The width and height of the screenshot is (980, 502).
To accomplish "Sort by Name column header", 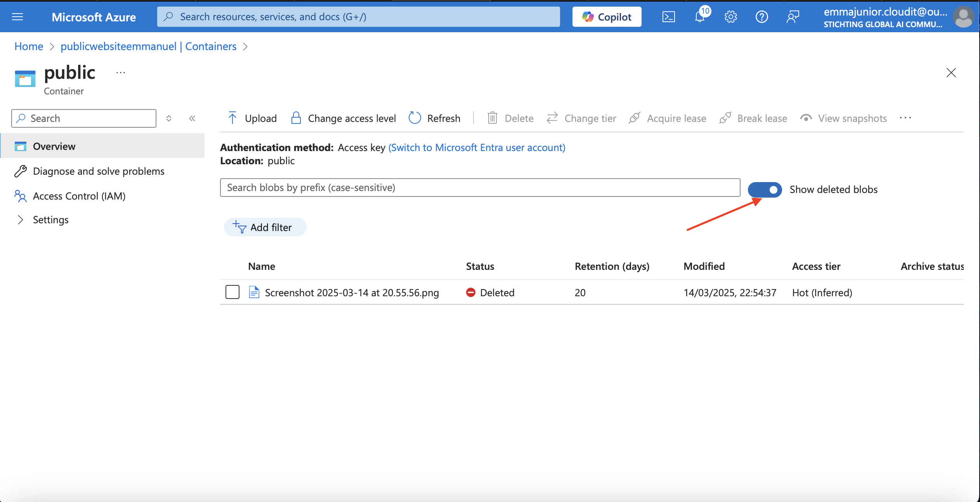I will click(262, 266).
